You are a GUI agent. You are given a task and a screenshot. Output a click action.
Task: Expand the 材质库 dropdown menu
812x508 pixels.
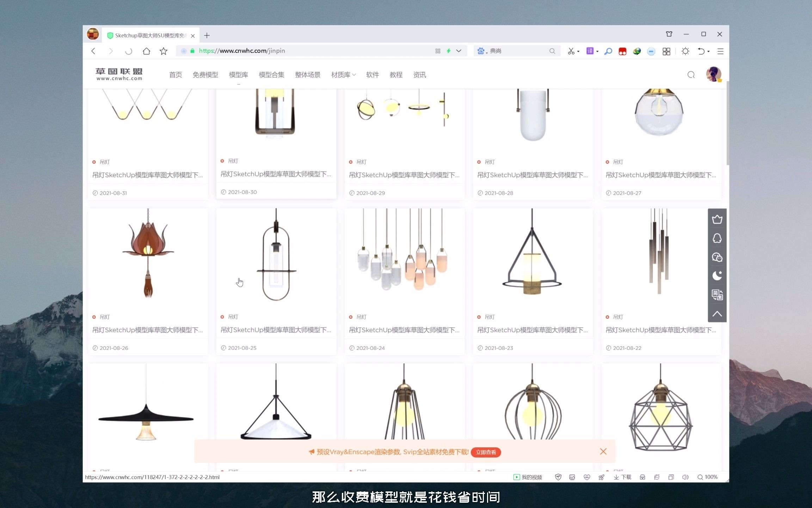pyautogui.click(x=343, y=75)
